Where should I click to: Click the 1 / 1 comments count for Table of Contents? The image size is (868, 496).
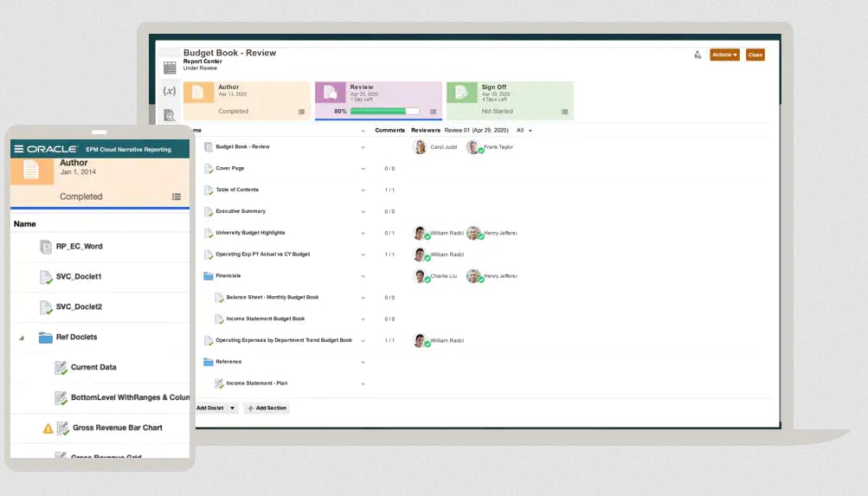pyautogui.click(x=389, y=190)
